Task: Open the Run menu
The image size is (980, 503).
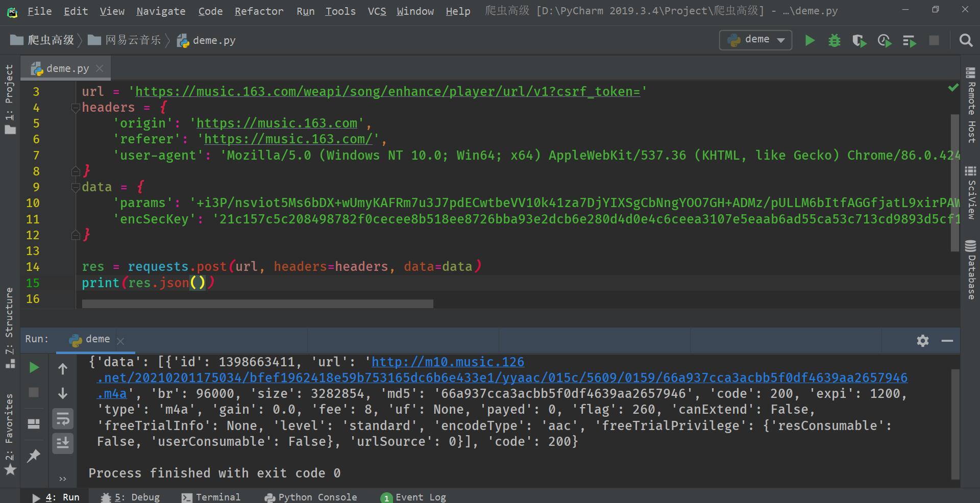Action: click(x=305, y=11)
